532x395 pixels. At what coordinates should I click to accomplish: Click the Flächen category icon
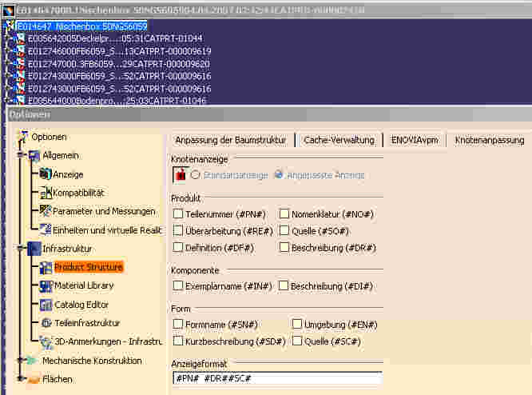(33, 379)
